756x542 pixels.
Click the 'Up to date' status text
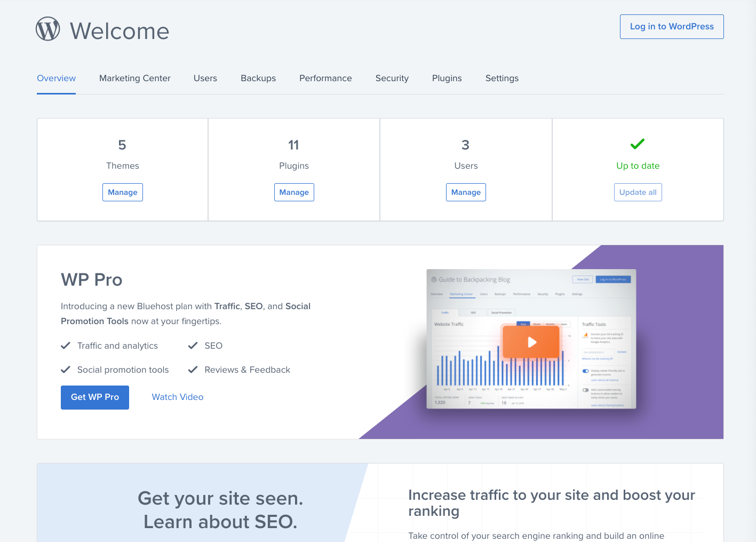pyautogui.click(x=638, y=166)
